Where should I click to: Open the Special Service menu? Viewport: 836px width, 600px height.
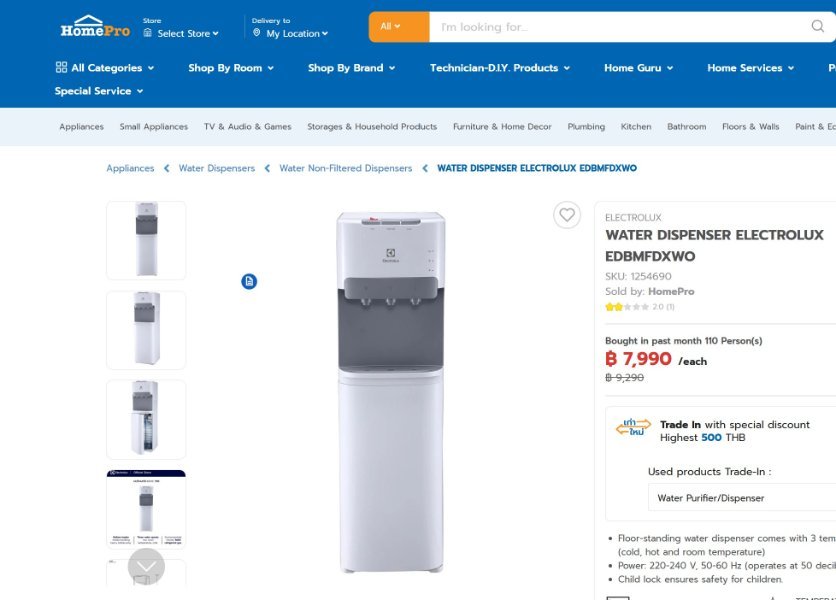coord(99,91)
